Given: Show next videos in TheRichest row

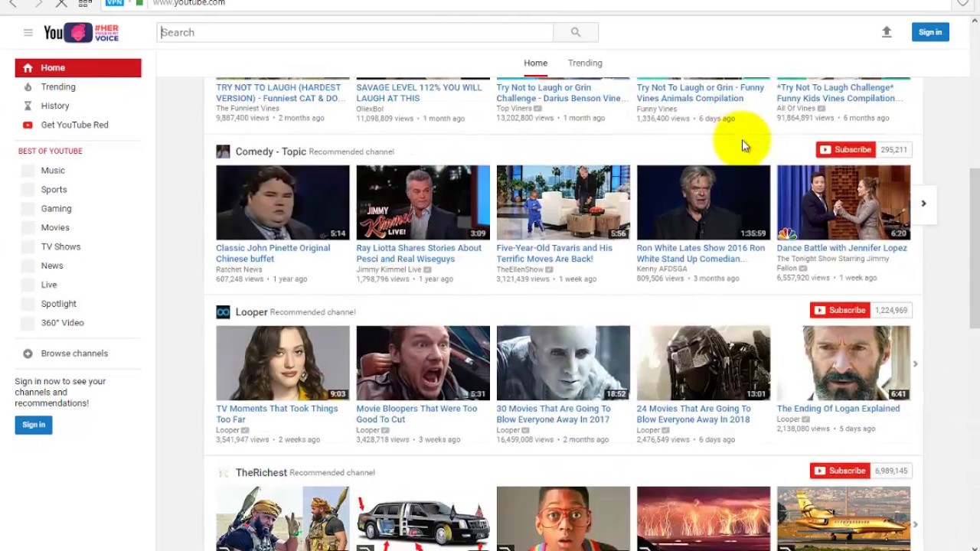Looking at the screenshot, I should tap(915, 525).
